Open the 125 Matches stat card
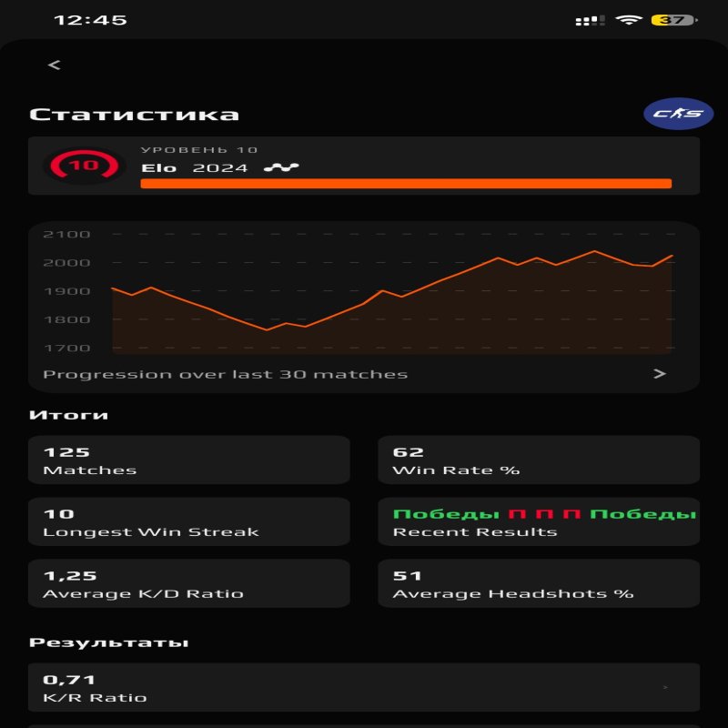Viewport: 728px width, 728px height. (x=188, y=459)
